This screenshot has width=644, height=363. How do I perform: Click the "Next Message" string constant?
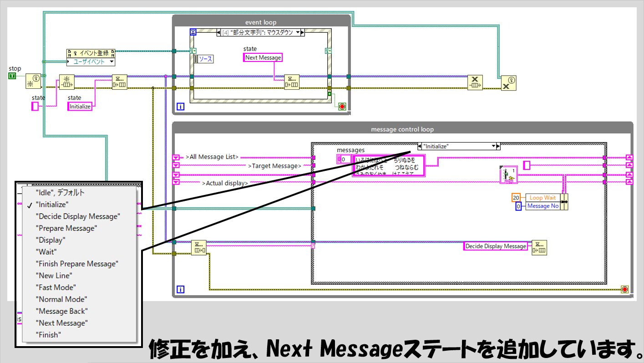263,57
